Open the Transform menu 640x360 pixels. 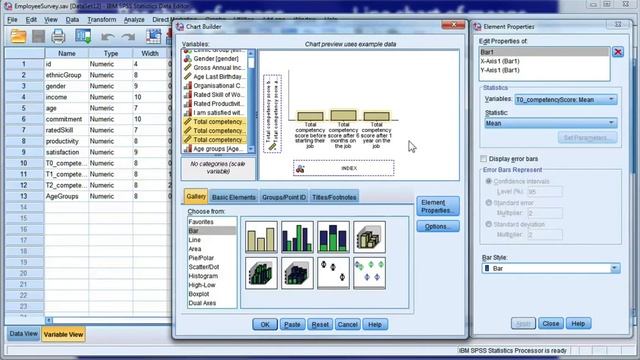pyautogui.click(x=102, y=20)
